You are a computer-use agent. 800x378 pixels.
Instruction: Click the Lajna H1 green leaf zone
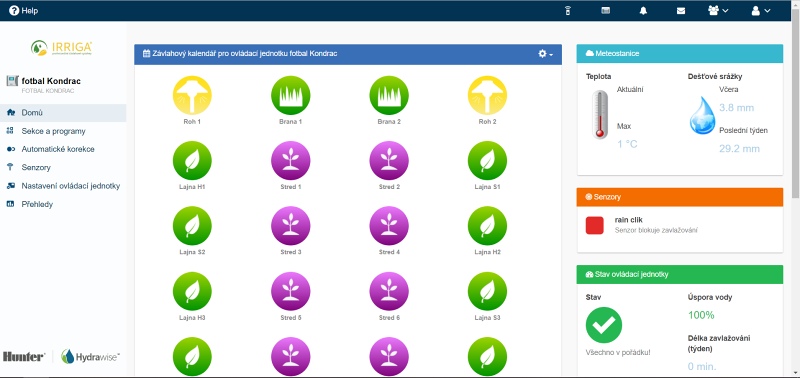[192, 161]
